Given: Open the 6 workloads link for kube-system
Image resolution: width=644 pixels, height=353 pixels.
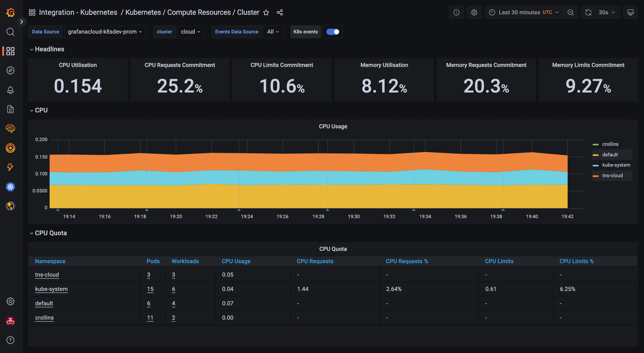Looking at the screenshot, I should pyautogui.click(x=174, y=289).
